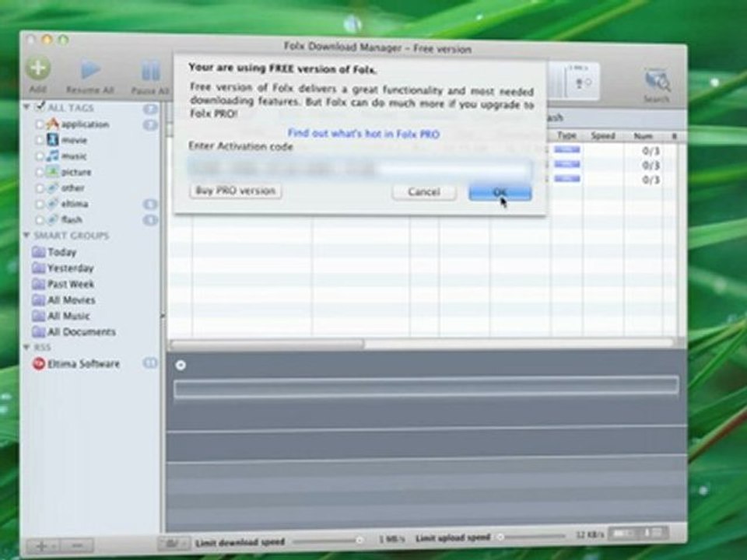
Task: Click the application tag count badge
Action: pos(150,124)
